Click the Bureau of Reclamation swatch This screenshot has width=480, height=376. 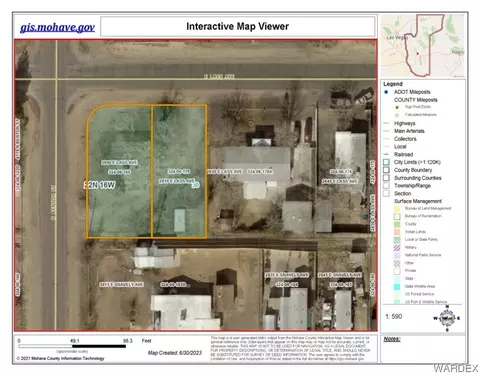click(x=397, y=216)
